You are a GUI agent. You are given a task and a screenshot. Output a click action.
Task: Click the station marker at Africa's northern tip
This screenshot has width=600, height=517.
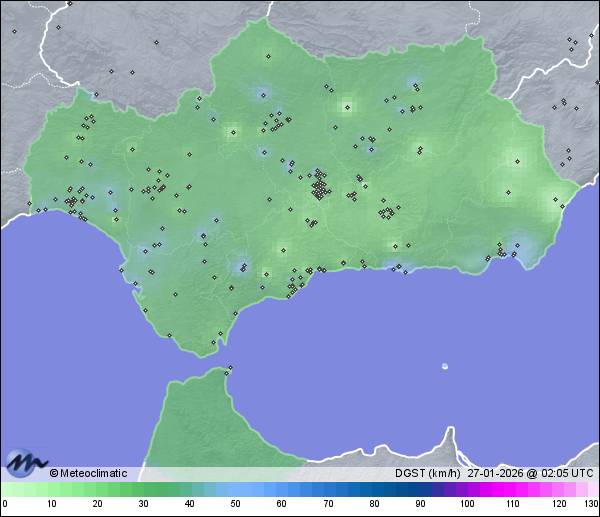point(231,369)
